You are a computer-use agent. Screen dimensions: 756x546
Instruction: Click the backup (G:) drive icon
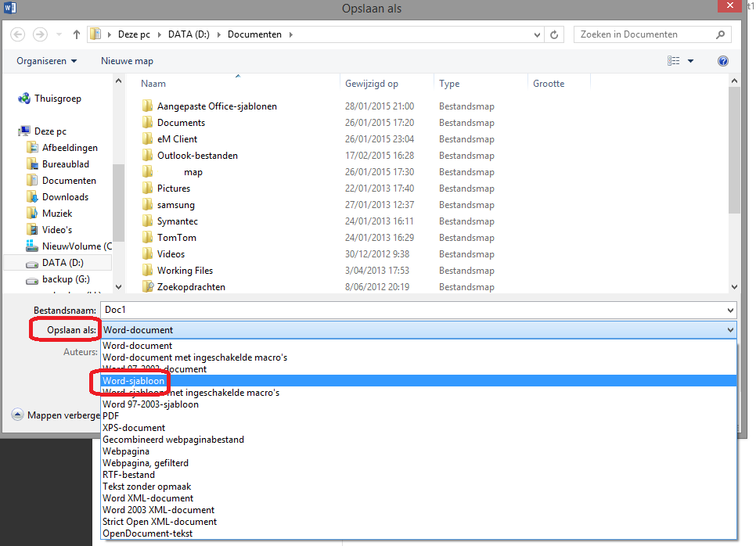pyautogui.click(x=32, y=279)
